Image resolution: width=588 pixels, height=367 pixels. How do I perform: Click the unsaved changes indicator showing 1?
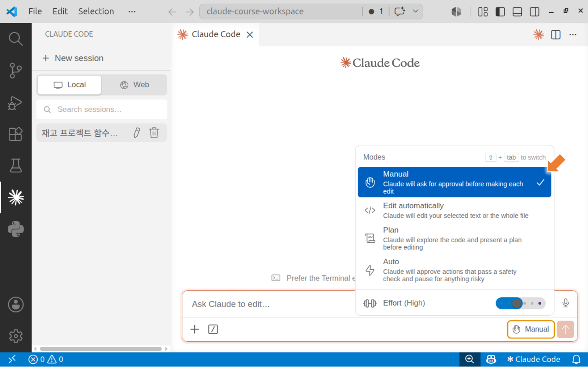tap(376, 12)
